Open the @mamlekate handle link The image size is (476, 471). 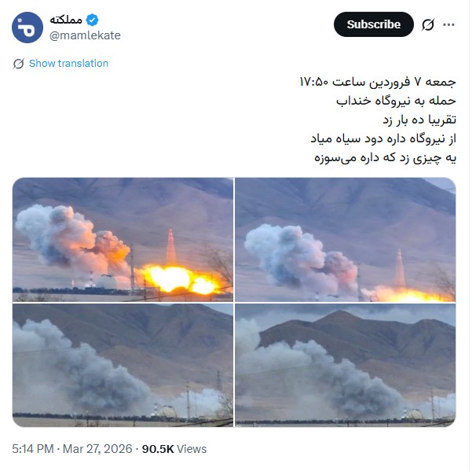pyautogui.click(x=85, y=35)
